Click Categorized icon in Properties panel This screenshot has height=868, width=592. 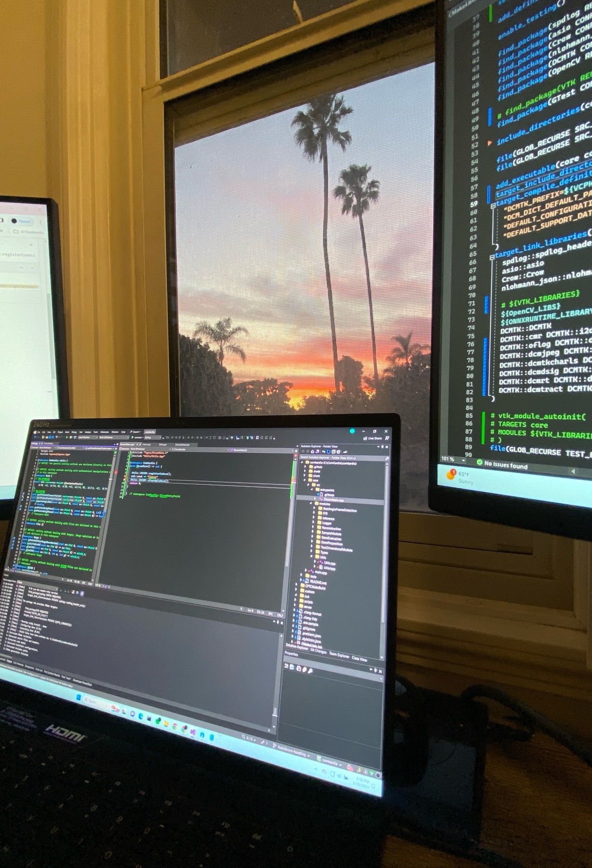click(286, 666)
